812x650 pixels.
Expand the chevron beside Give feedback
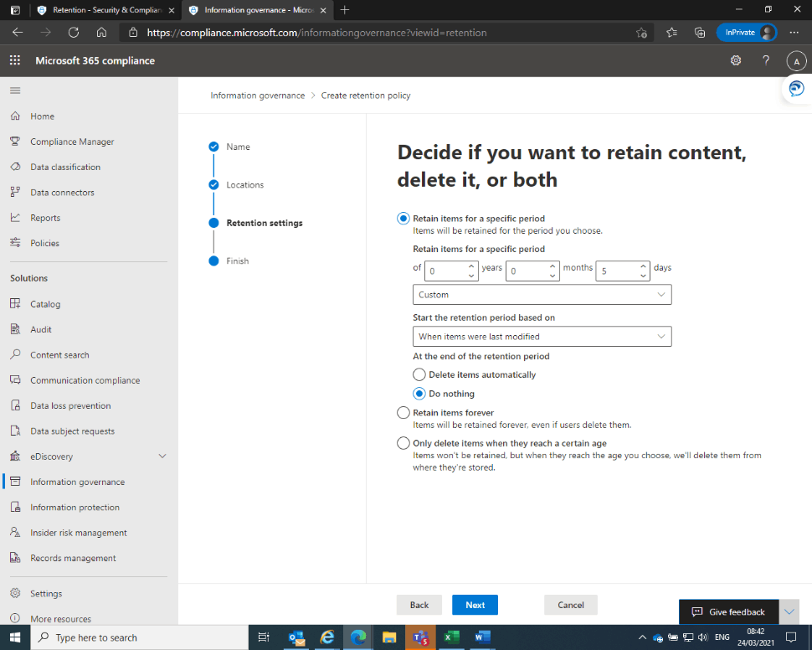(789, 612)
